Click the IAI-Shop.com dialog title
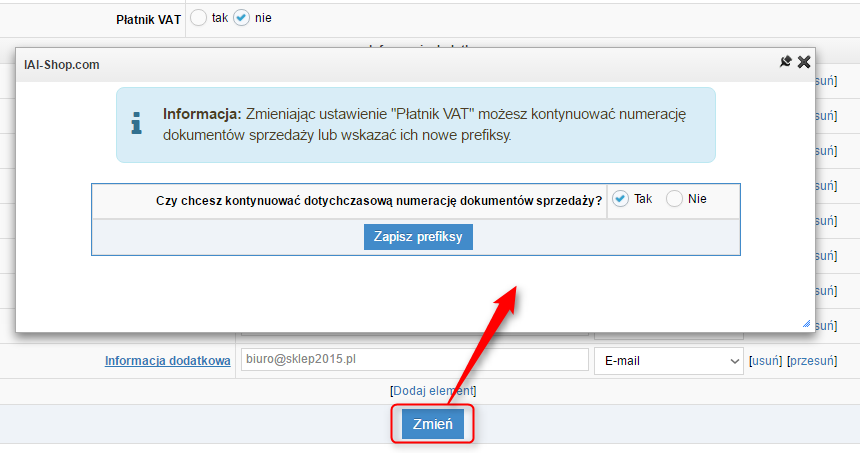860x453 pixels. pyautogui.click(x=61, y=65)
